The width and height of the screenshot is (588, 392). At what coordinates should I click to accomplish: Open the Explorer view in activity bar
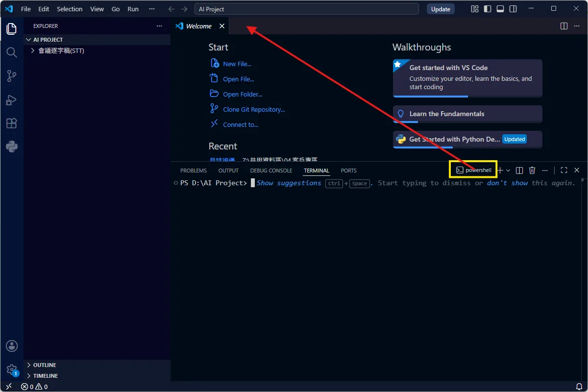[12, 28]
